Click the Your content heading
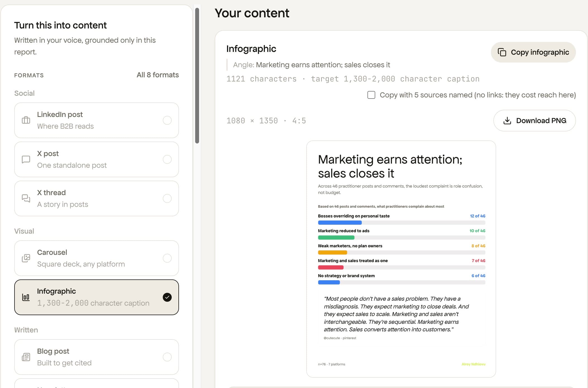The height and width of the screenshot is (388, 588). (x=252, y=13)
